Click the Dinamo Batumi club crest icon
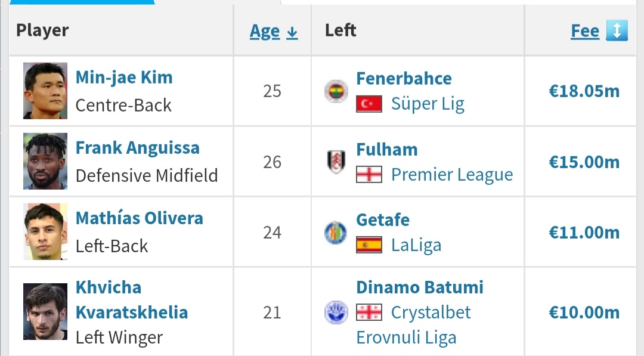This screenshot has height=356, width=644. (336, 312)
